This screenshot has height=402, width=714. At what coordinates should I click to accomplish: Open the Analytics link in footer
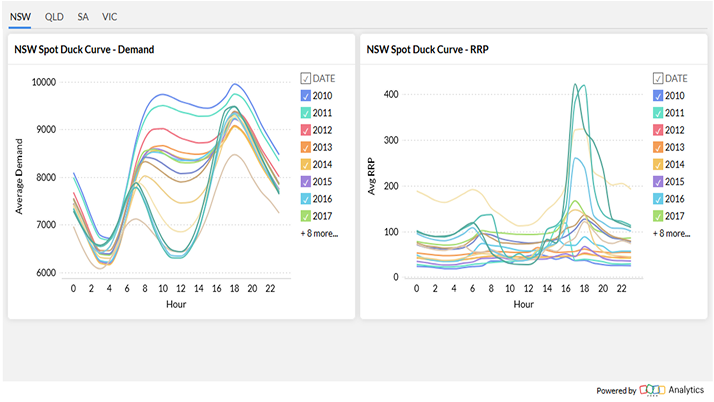click(687, 391)
